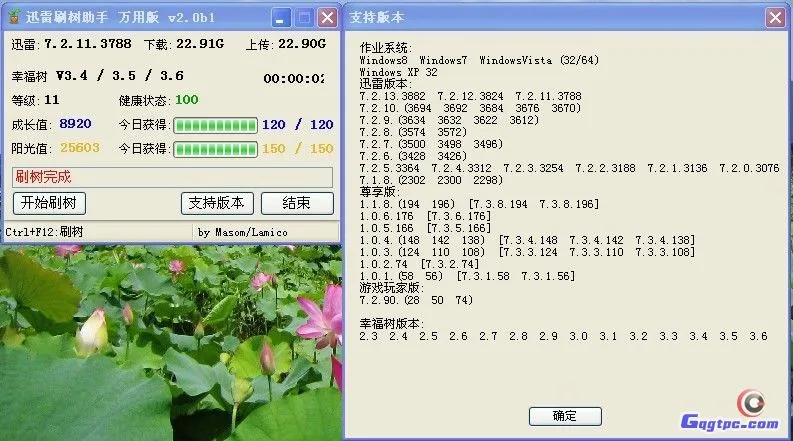Click the 阳光值 progress bar
Viewport: 793px width, 441px height.
[215, 149]
